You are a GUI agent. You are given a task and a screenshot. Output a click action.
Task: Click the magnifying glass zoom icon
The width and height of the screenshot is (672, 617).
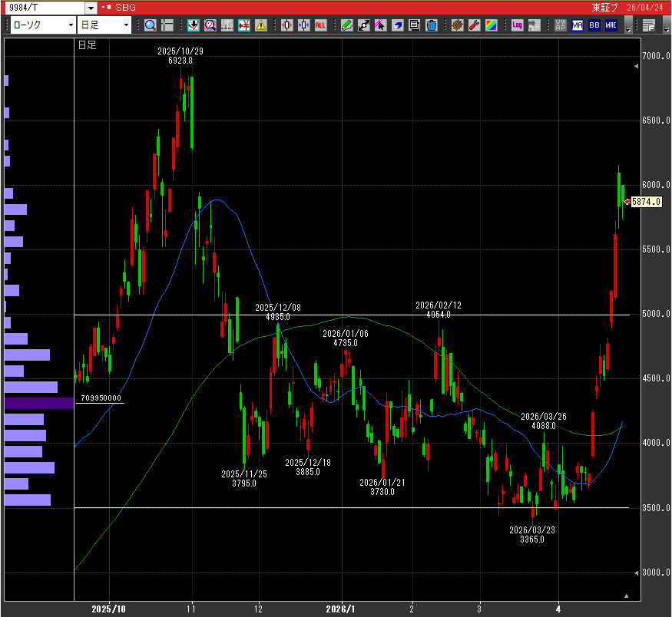click(151, 25)
